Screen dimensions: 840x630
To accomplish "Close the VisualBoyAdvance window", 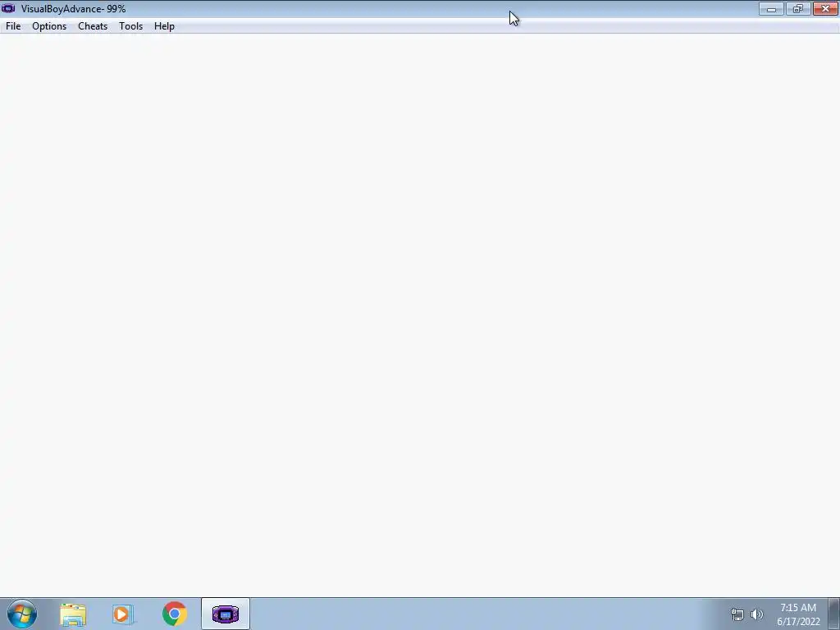I will pos(825,9).
